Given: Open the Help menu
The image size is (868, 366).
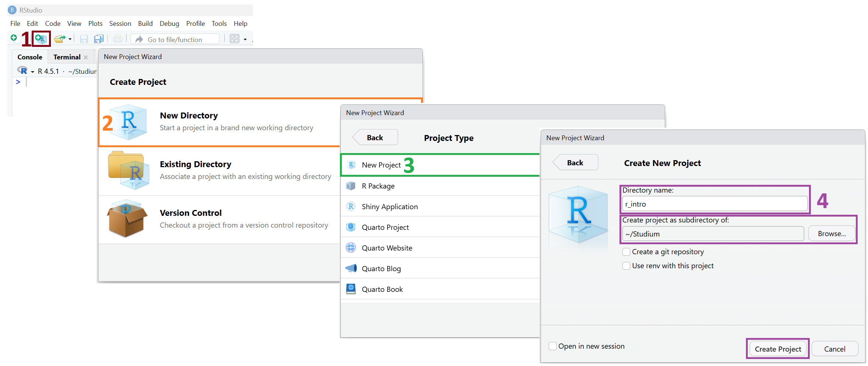Looking at the screenshot, I should click(x=240, y=24).
